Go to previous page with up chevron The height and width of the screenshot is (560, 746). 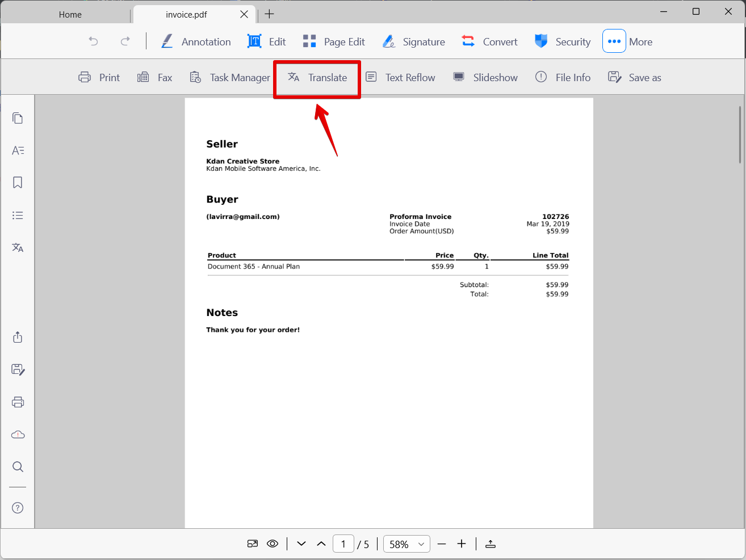(321, 544)
